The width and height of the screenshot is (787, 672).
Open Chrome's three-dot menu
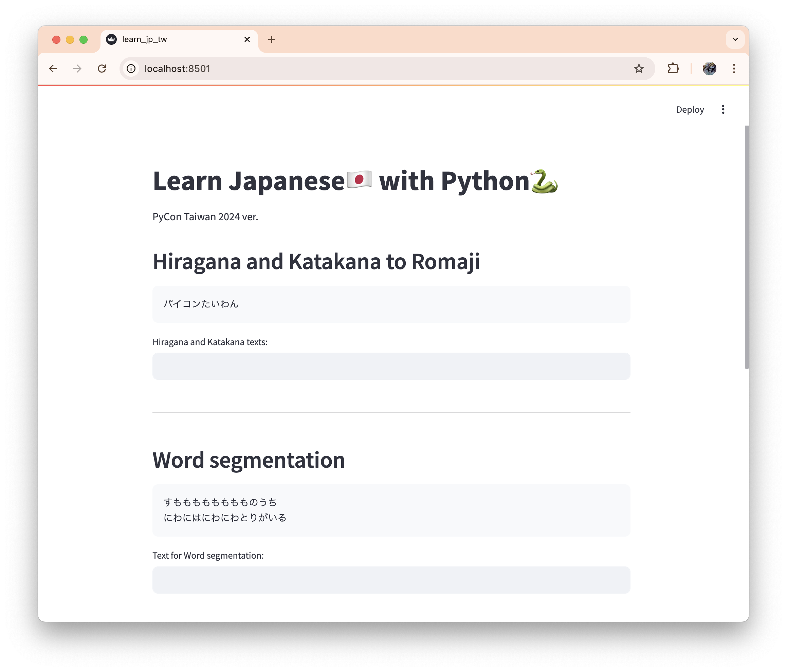click(734, 69)
